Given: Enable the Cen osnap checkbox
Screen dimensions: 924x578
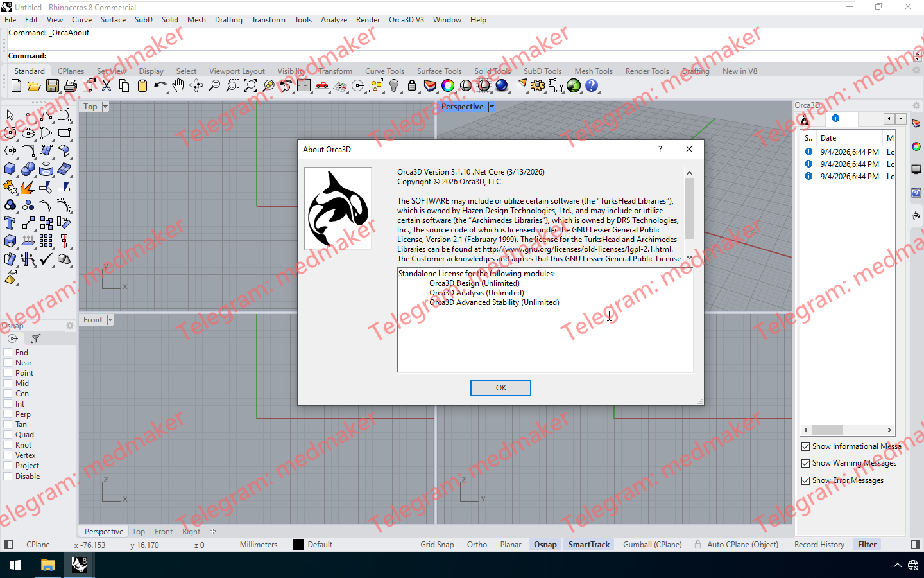Looking at the screenshot, I should (x=8, y=394).
